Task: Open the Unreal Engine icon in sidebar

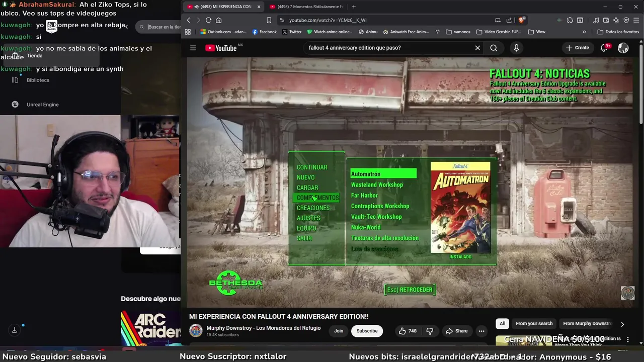Action: (15, 104)
